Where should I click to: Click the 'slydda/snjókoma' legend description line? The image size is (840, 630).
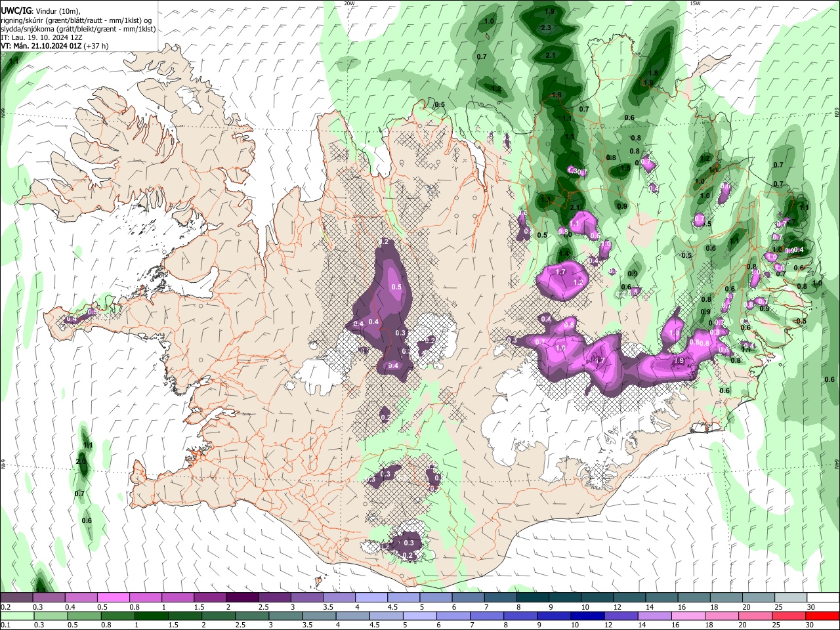pos(78,29)
